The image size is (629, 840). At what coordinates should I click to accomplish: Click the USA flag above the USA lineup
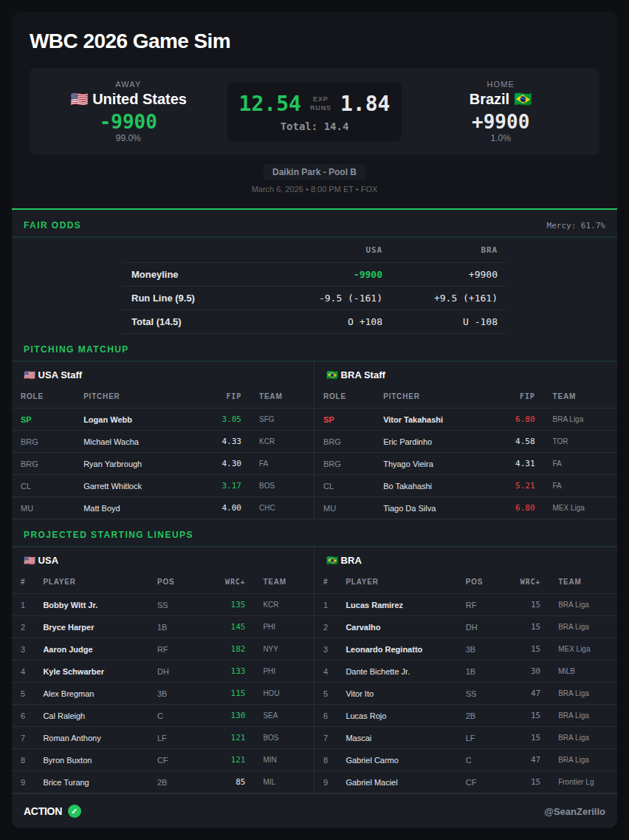pos(30,560)
